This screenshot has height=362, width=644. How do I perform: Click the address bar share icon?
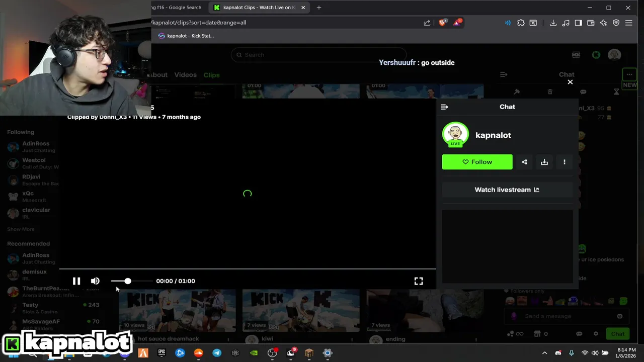427,23
